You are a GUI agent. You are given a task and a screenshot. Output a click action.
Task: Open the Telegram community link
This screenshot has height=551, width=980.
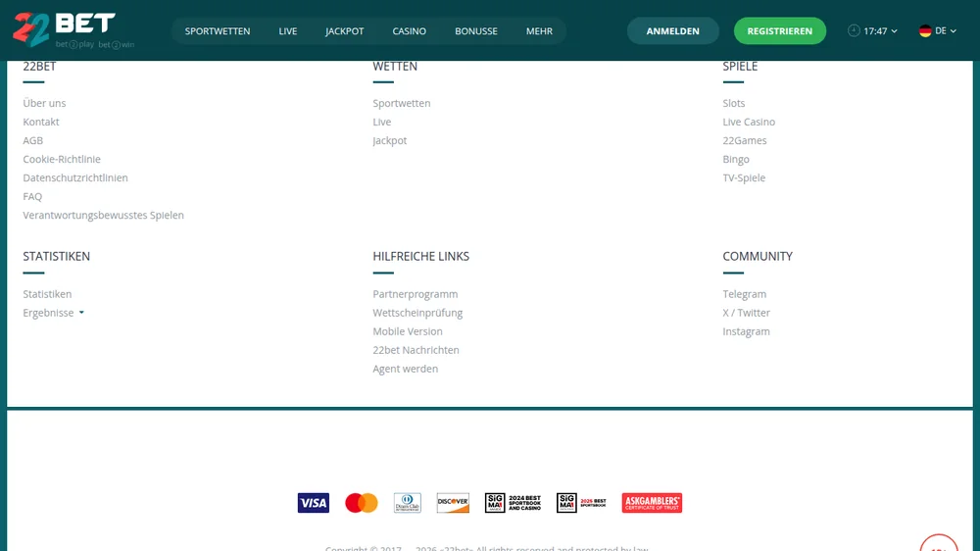click(745, 294)
